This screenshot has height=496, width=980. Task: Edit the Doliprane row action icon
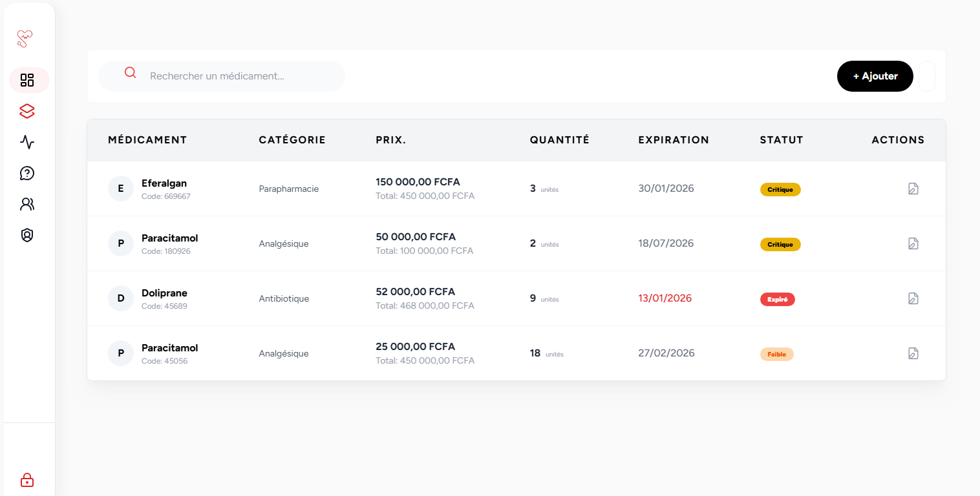pos(913,298)
